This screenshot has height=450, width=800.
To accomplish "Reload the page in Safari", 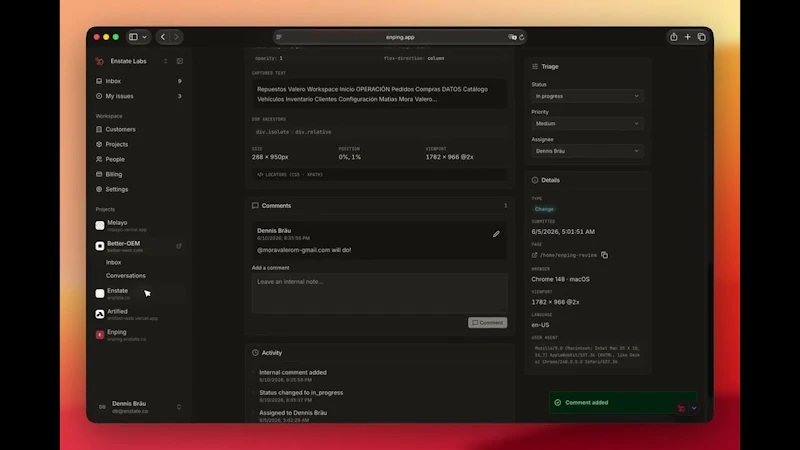I will [521, 37].
